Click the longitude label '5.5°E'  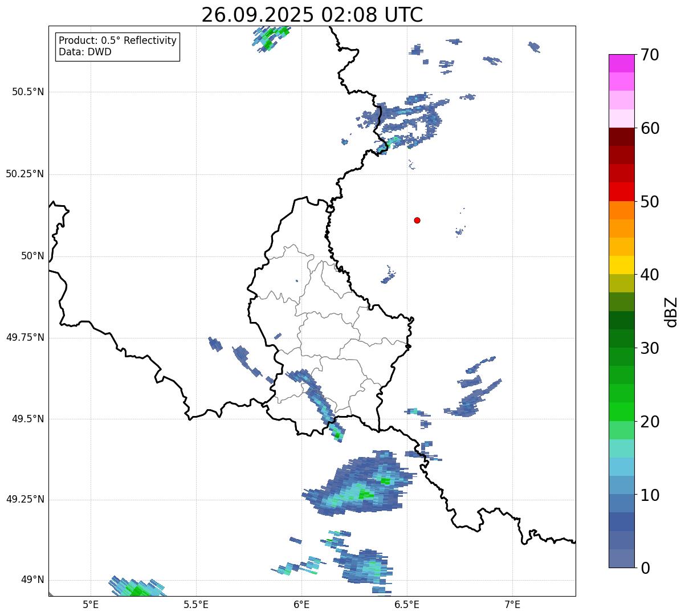pyautogui.click(x=196, y=604)
